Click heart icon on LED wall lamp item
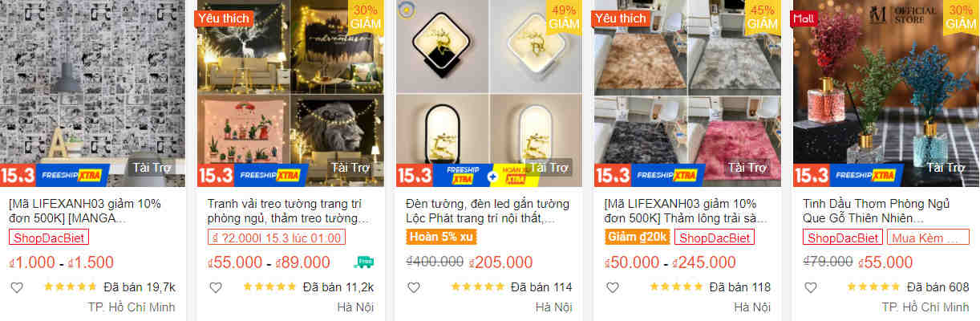Image resolution: width=980 pixels, height=321 pixels. click(x=413, y=287)
